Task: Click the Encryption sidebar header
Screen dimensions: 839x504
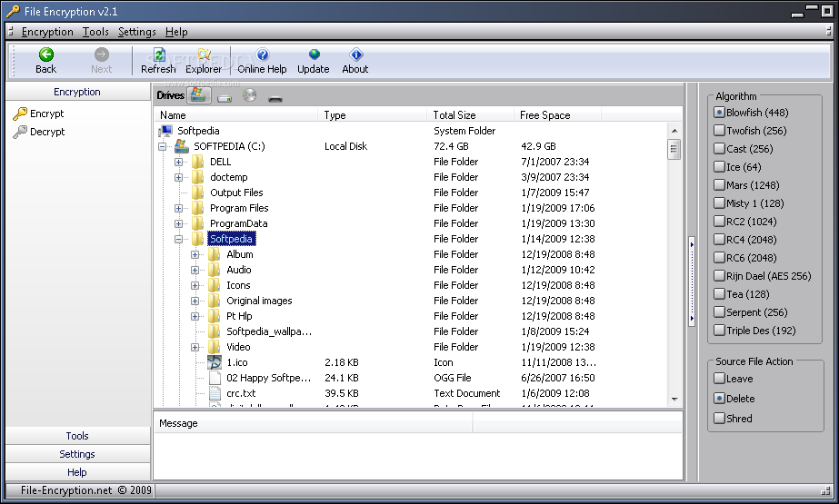Action: pos(77,92)
